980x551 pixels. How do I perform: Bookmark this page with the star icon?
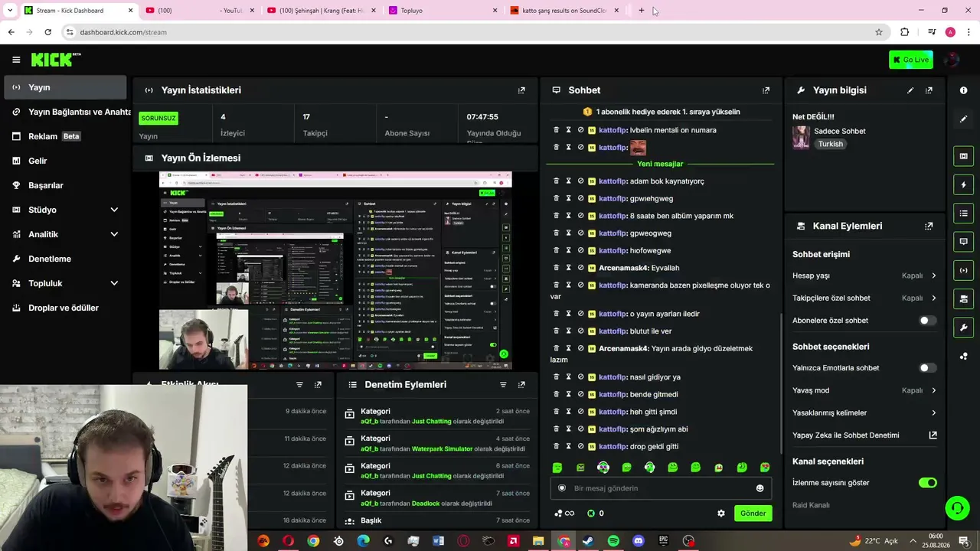[x=878, y=32]
